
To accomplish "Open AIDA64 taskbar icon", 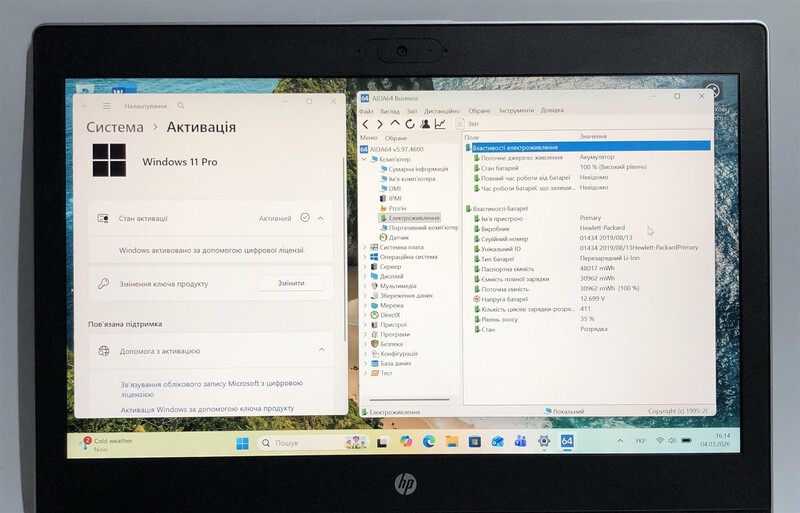I will (567, 442).
